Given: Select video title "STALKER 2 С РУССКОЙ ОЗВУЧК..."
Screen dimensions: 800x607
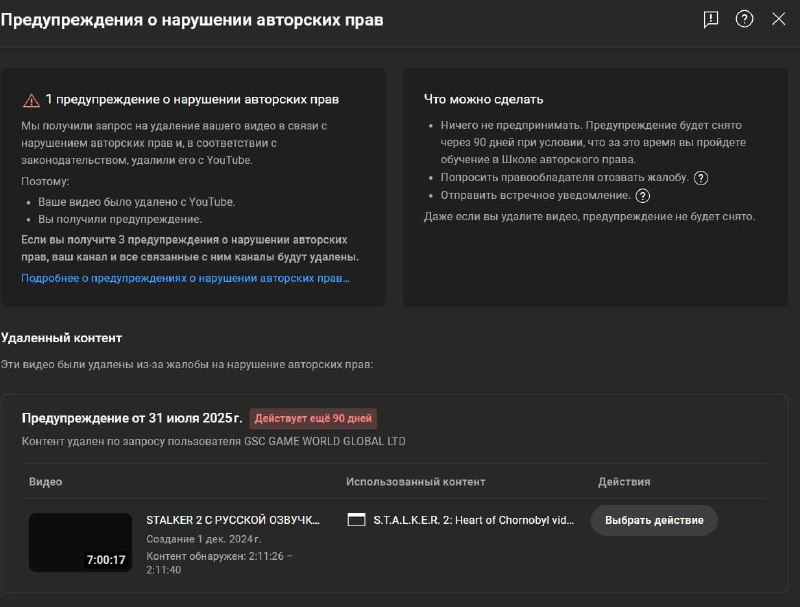Looking at the screenshot, I should pyautogui.click(x=233, y=520).
